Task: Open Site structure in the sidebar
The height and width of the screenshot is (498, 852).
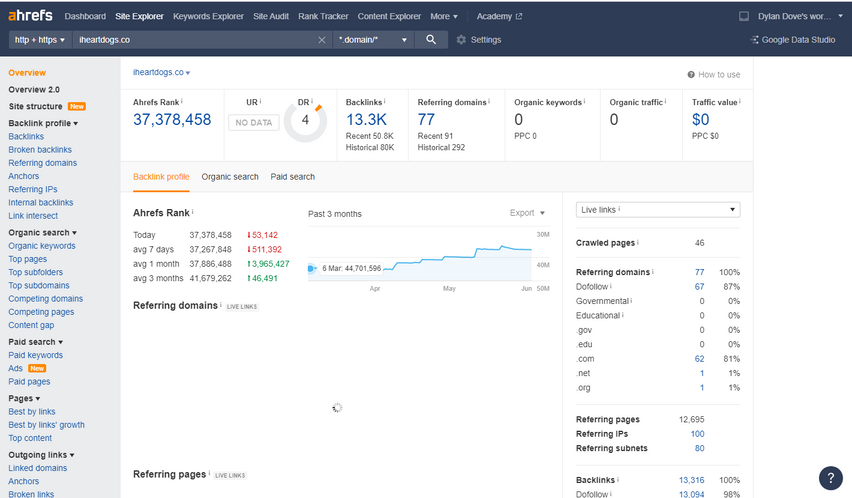Action: (x=35, y=106)
